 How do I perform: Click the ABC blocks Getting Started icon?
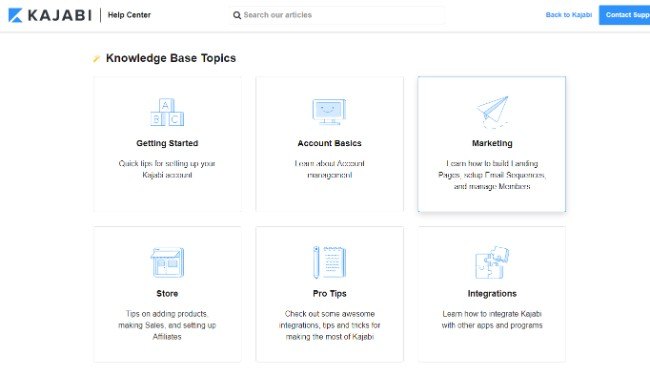[x=167, y=112]
